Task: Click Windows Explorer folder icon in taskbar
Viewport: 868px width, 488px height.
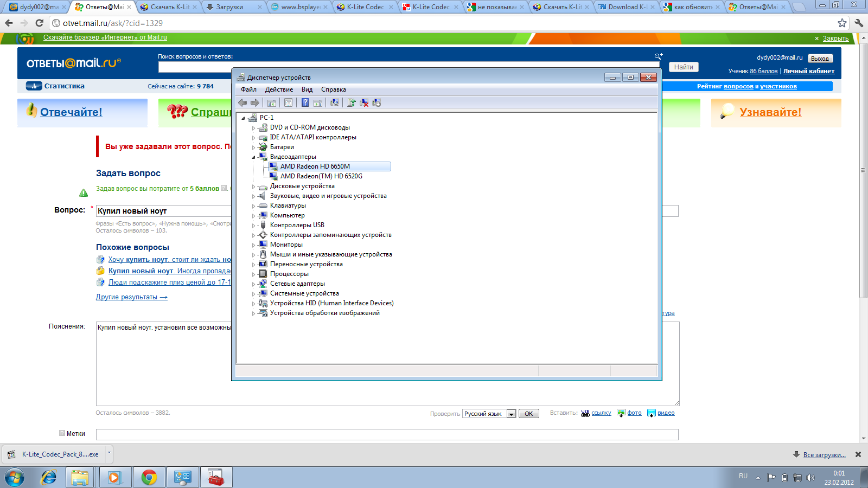Action: click(x=80, y=477)
